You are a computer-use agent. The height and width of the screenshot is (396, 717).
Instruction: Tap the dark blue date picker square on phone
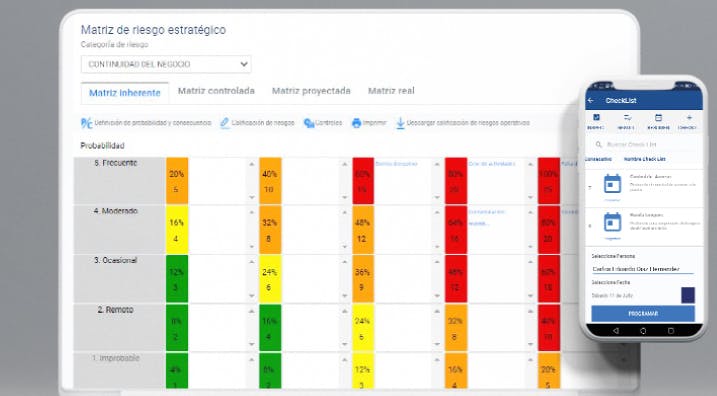tap(688, 295)
